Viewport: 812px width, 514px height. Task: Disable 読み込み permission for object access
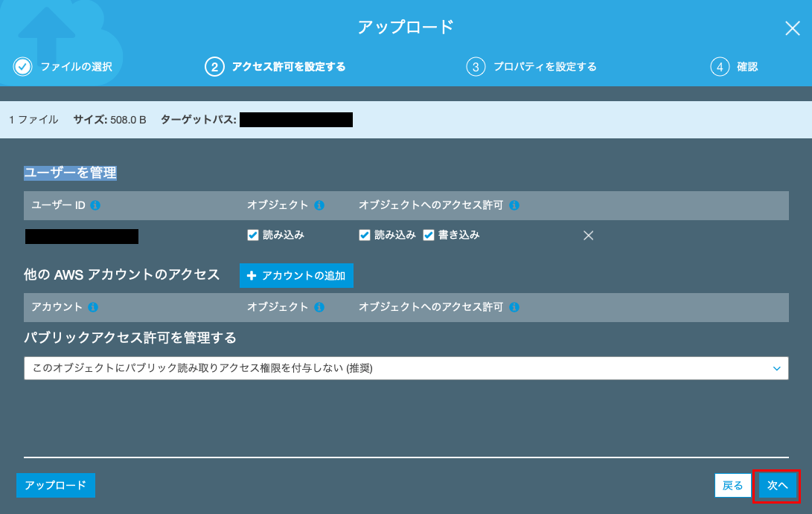tap(364, 235)
